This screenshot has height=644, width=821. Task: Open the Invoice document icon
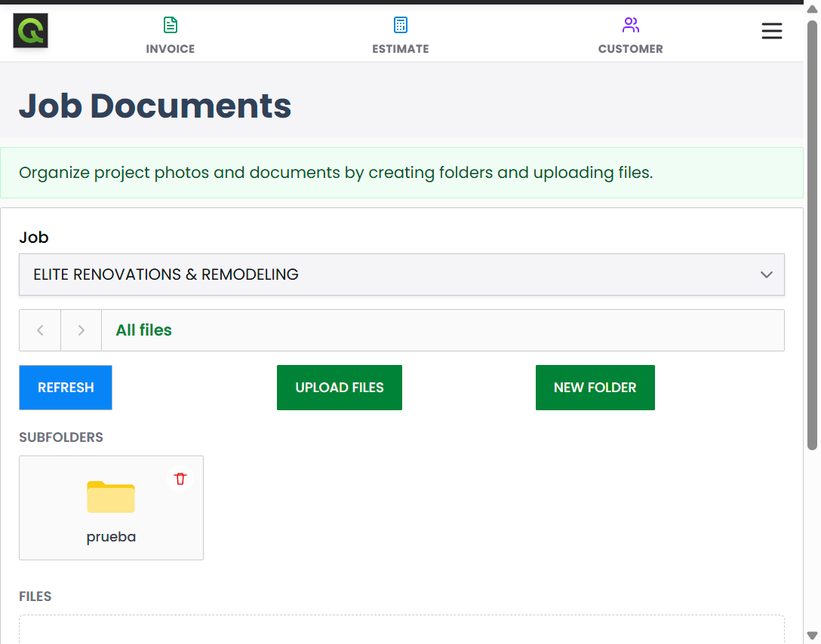click(171, 25)
